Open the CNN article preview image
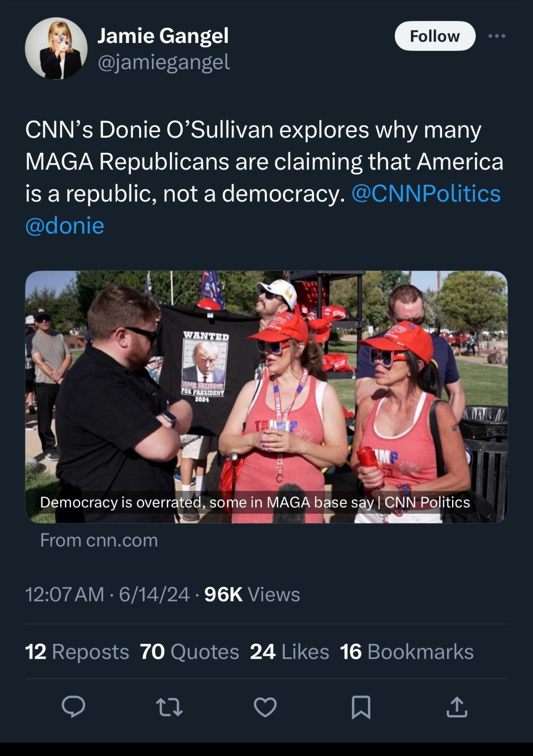This screenshot has height=756, width=533. coord(266,395)
